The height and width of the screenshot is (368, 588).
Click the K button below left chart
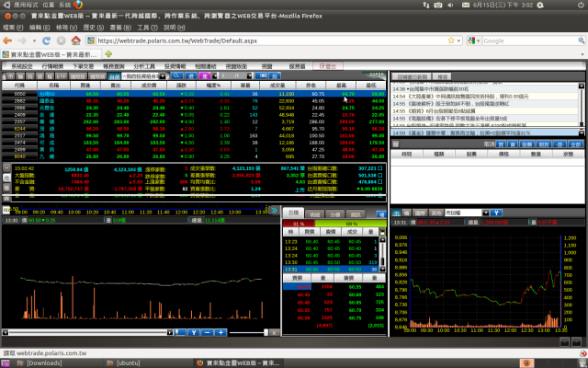pos(274,333)
